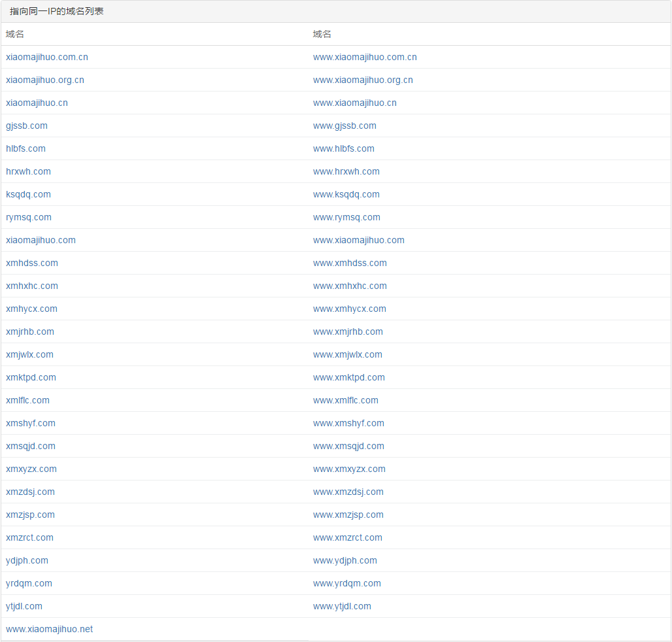Click the 指向同一IP的域名列表 panel title
This screenshot has height=642, width=672.
(x=57, y=11)
